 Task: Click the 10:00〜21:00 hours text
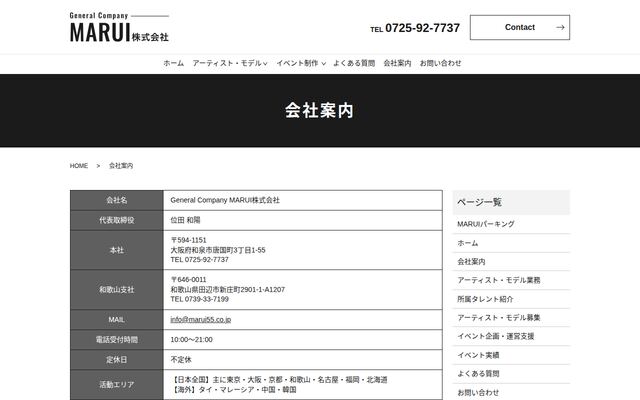[191, 340]
